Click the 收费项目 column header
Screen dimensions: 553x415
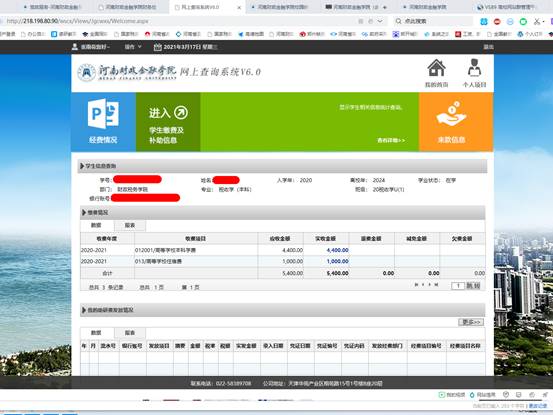[196, 239]
